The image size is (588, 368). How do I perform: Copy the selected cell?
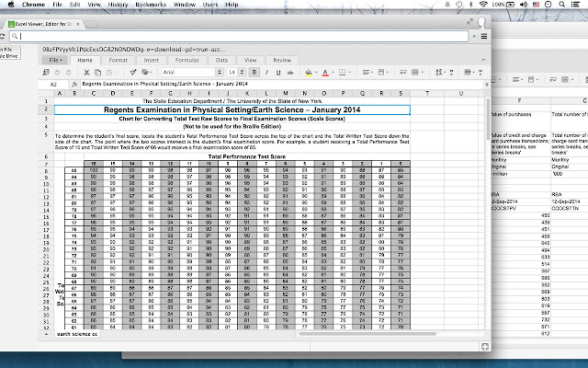(97, 72)
